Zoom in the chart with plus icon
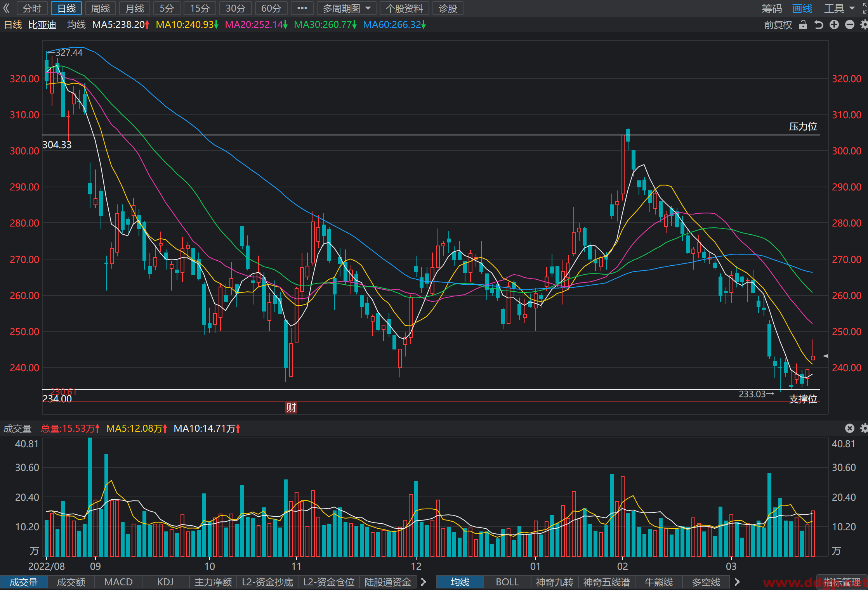The height and width of the screenshot is (590, 868). pyautogui.click(x=834, y=25)
